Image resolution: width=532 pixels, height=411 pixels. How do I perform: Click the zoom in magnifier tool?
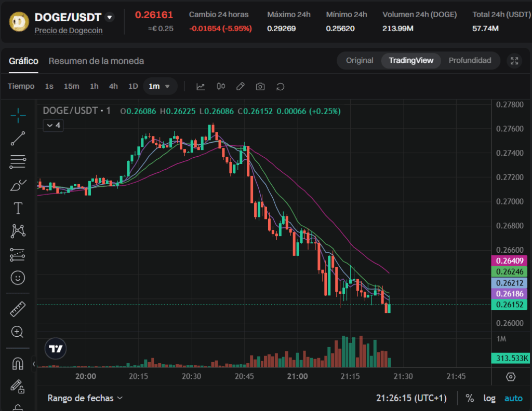coord(18,332)
